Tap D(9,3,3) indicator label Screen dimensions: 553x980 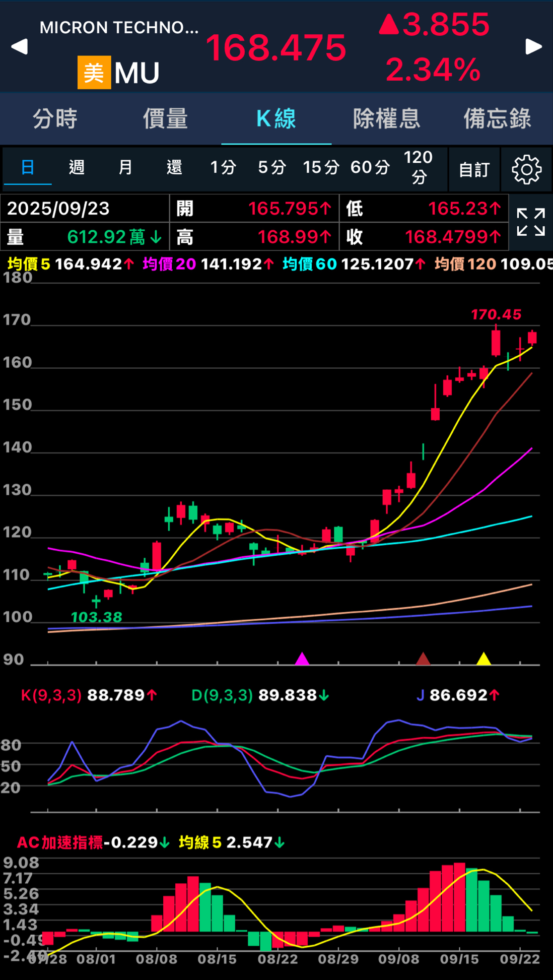point(222,695)
